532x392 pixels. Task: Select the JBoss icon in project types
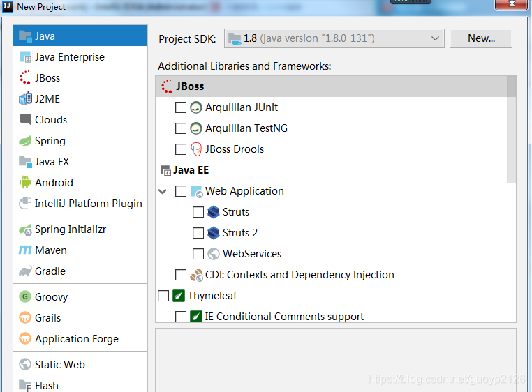pyautogui.click(x=24, y=77)
